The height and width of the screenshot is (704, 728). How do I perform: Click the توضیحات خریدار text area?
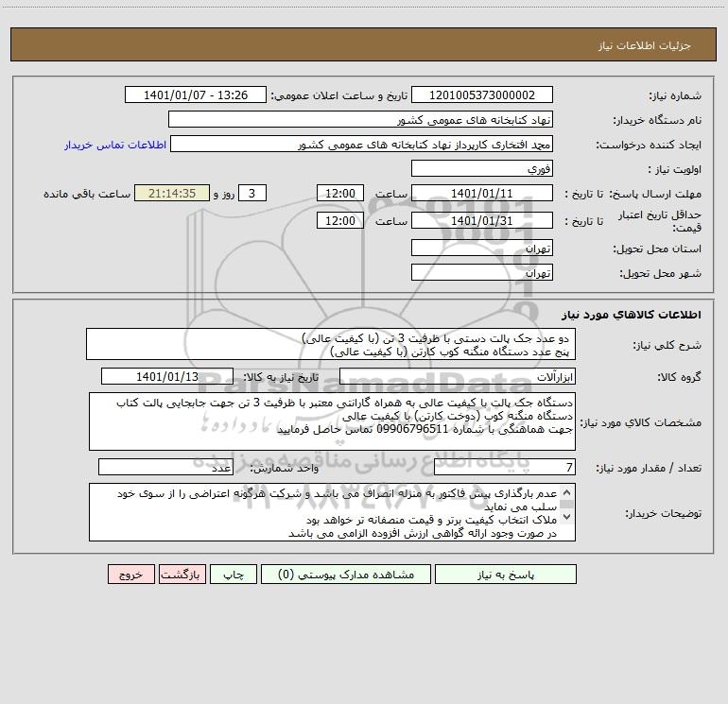pos(332,512)
